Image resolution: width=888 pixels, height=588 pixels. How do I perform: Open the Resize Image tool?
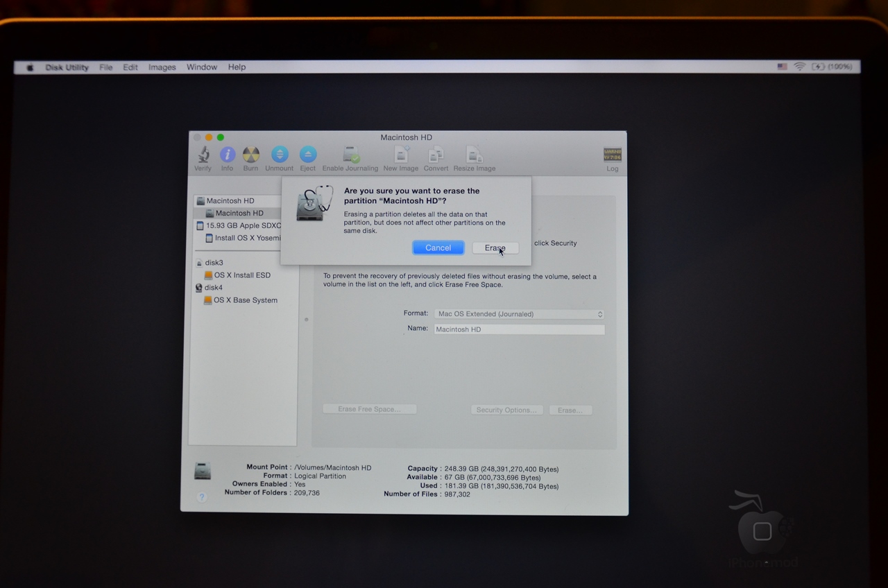[474, 155]
